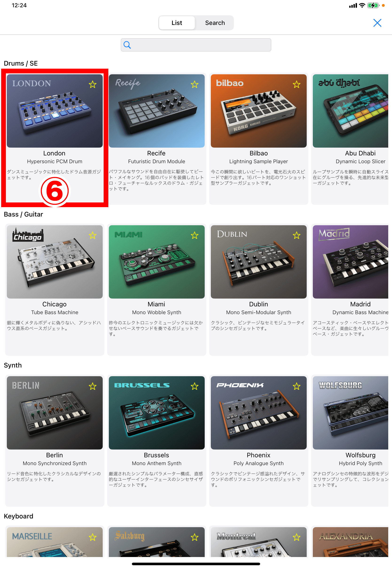392x569 pixels.
Task: Click the gadget search input field
Action: [x=196, y=45]
